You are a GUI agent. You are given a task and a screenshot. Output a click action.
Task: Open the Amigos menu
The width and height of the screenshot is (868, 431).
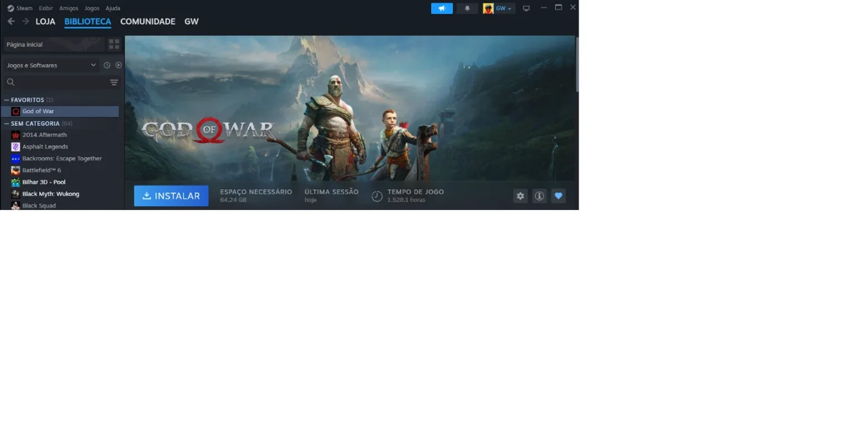click(69, 8)
